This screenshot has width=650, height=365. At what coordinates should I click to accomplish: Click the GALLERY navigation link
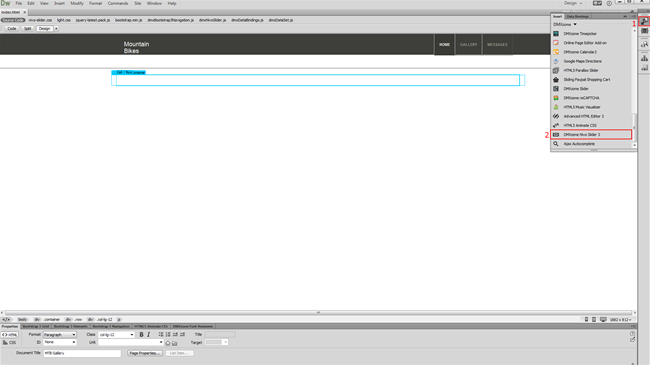point(468,44)
